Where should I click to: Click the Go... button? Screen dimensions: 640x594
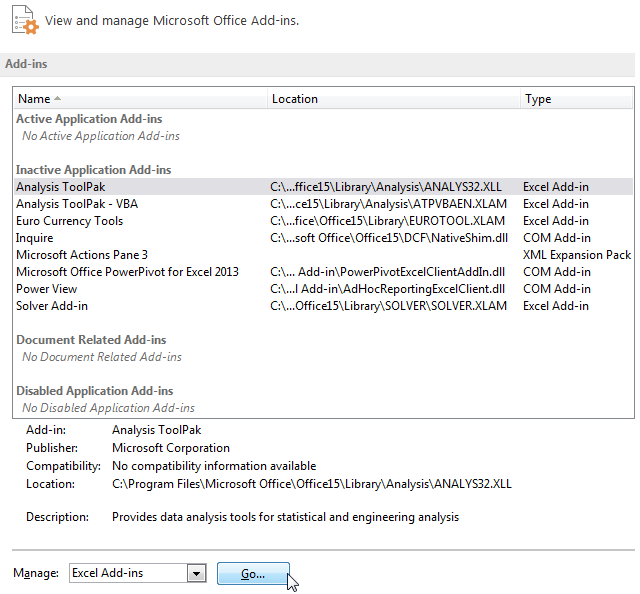253,574
